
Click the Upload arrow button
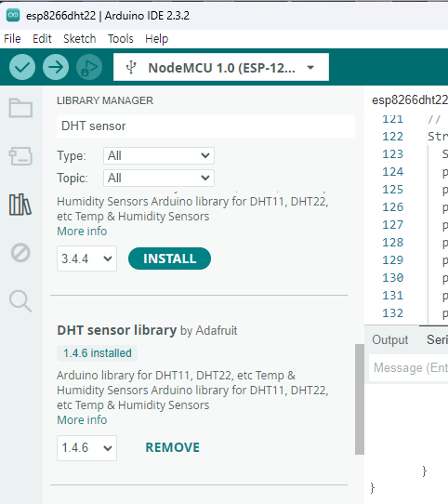point(56,67)
